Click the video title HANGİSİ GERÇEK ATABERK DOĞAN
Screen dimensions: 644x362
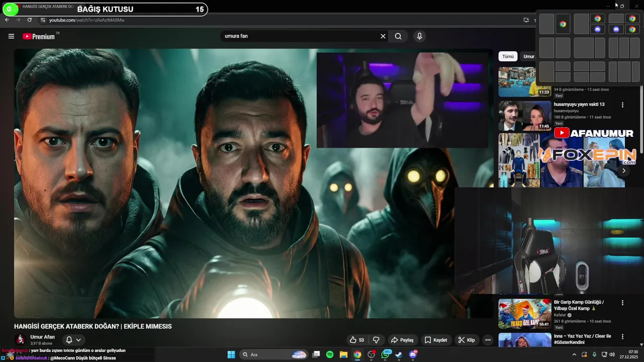coord(93,326)
